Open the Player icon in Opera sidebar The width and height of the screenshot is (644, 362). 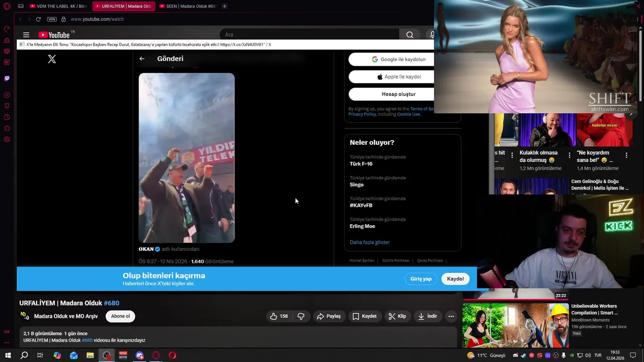(x=7, y=95)
